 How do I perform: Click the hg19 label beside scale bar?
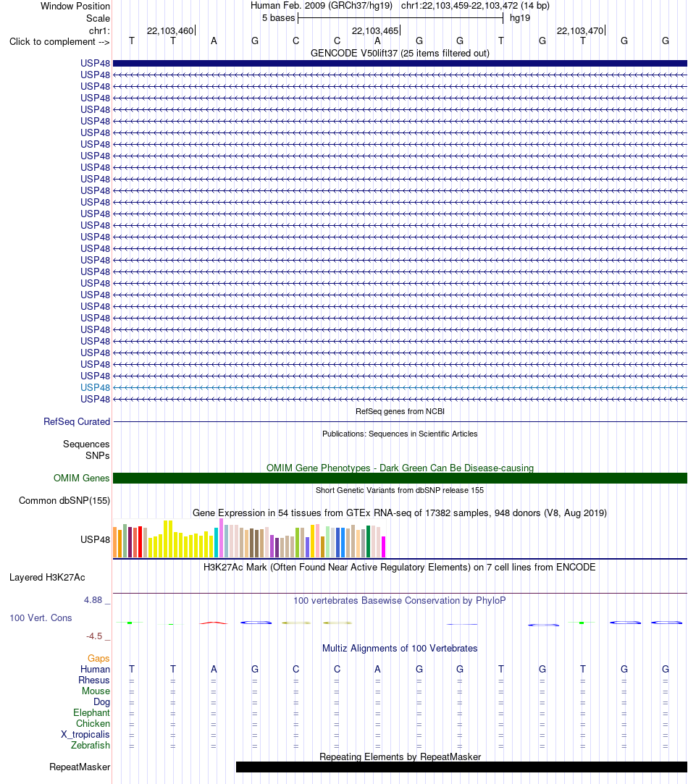(x=520, y=19)
